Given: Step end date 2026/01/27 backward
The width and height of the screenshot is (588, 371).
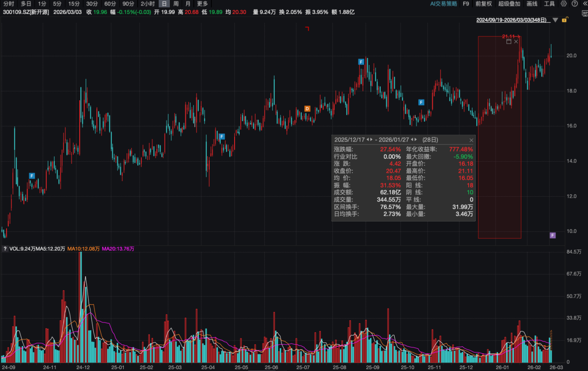Looking at the screenshot, I should click(x=413, y=140).
